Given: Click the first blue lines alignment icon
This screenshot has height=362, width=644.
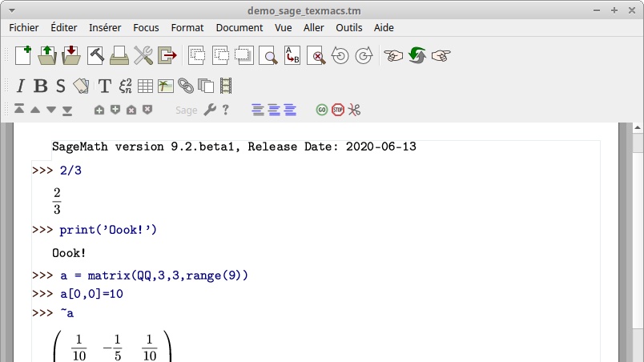Looking at the screenshot, I should click(258, 110).
